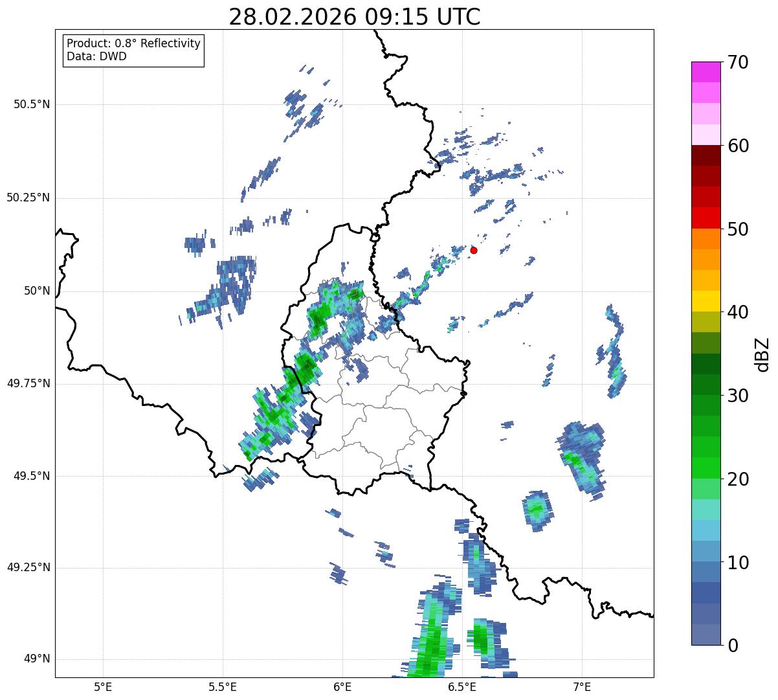Click the latitude label 49.25°N

tap(28, 567)
